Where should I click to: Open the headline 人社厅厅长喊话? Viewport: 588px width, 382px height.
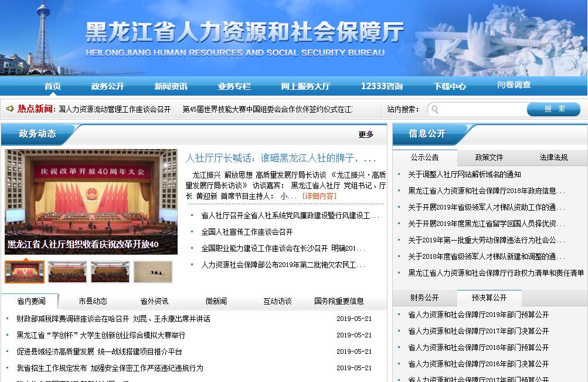[x=280, y=158]
